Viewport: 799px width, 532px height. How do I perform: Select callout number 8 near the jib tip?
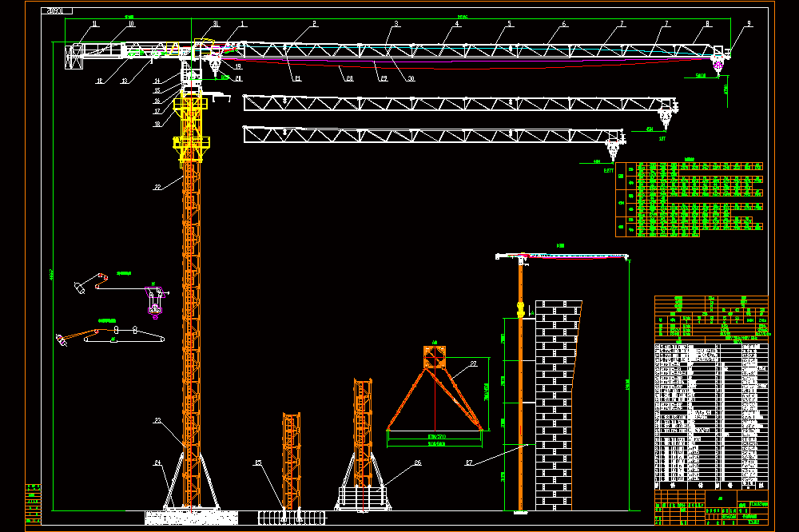click(x=707, y=23)
